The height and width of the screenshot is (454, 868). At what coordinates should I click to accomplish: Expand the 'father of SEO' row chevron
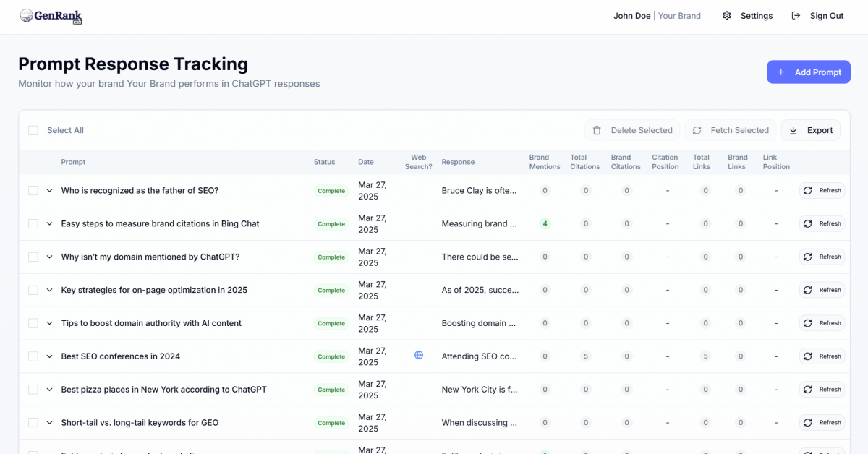(x=50, y=191)
